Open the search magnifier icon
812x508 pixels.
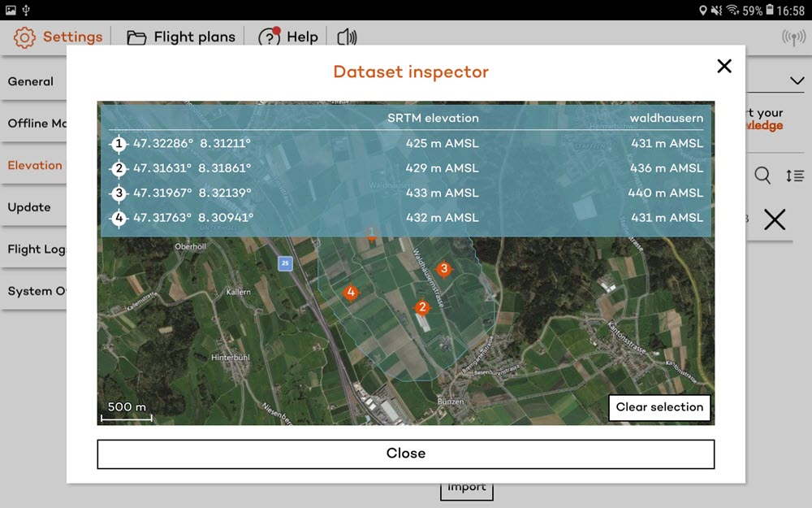pos(762,175)
